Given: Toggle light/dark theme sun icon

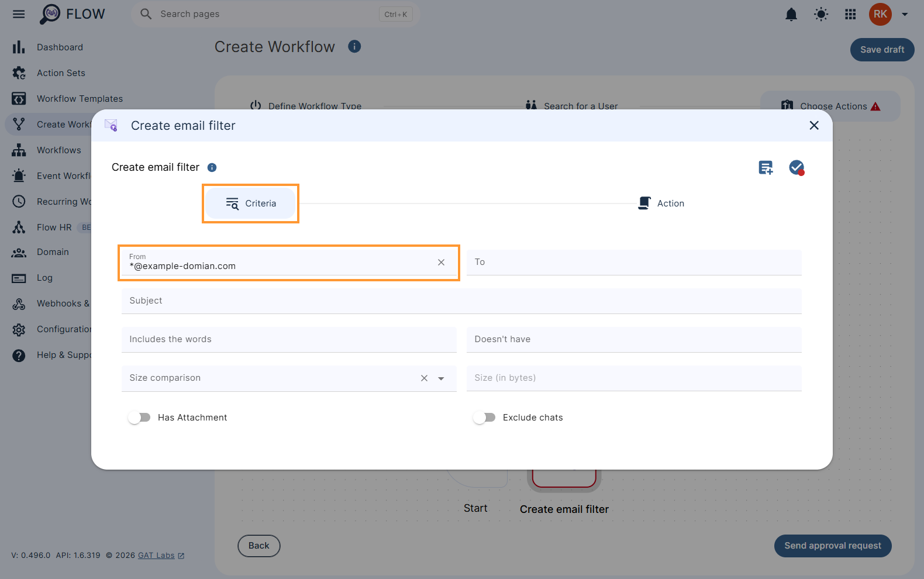Looking at the screenshot, I should tap(821, 14).
